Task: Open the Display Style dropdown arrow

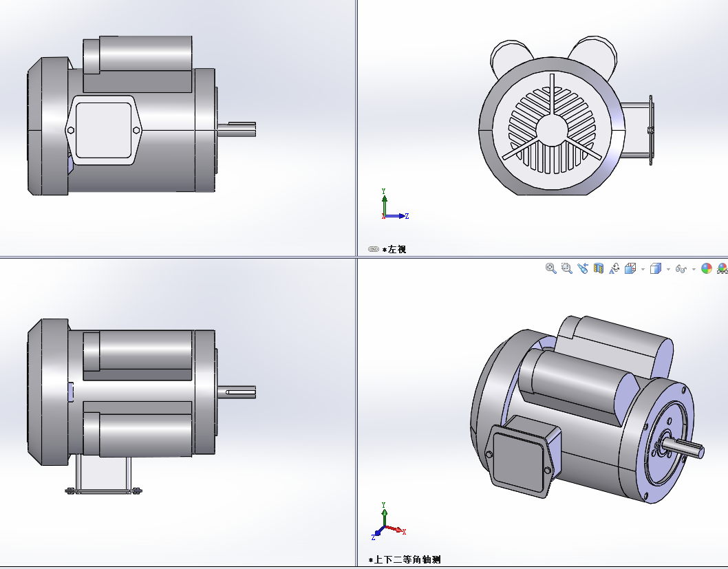Action: (x=667, y=269)
